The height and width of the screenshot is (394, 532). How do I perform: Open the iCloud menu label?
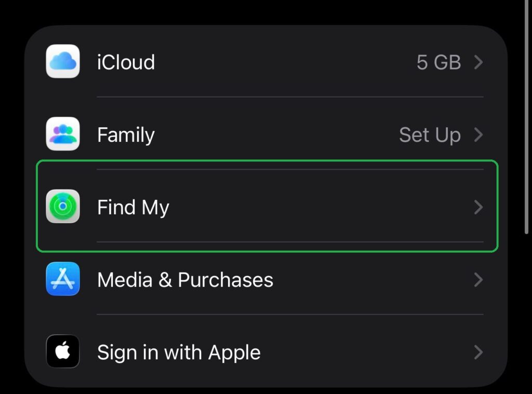[x=126, y=62]
